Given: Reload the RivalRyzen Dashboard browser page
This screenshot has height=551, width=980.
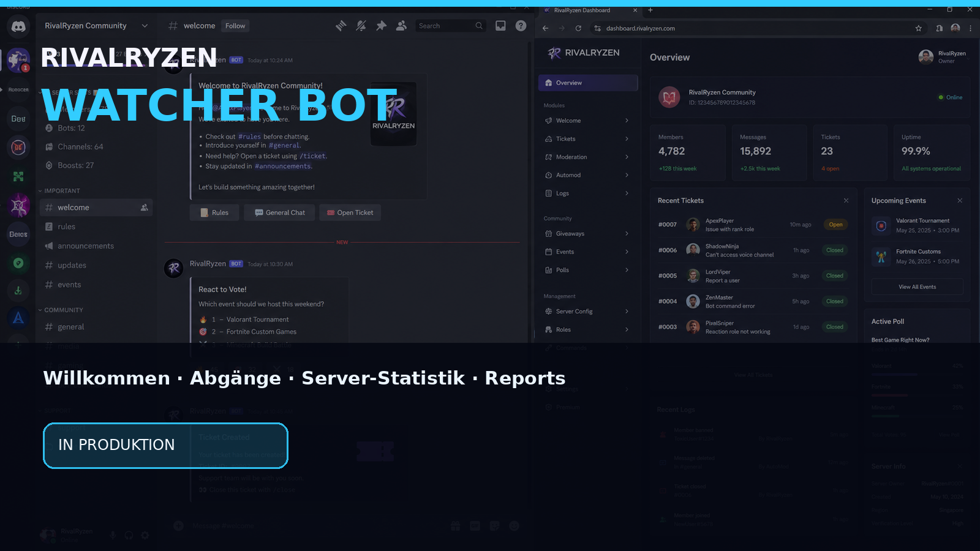Looking at the screenshot, I should 578,28.
